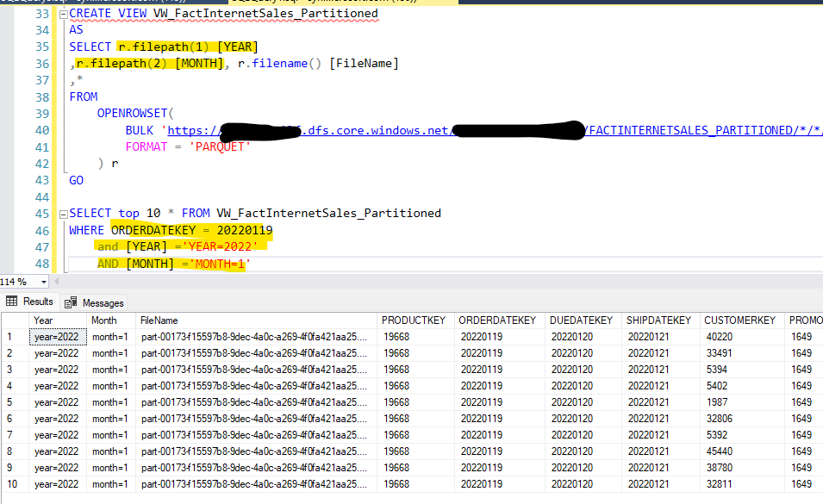The width and height of the screenshot is (823, 504).
Task: Click the OPENROWSET keyword
Action: [x=132, y=113]
